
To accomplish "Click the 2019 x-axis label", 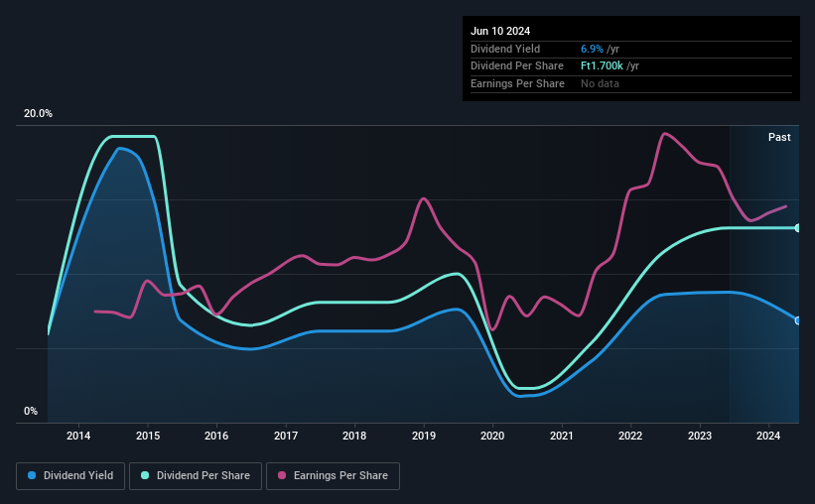I will pos(424,436).
